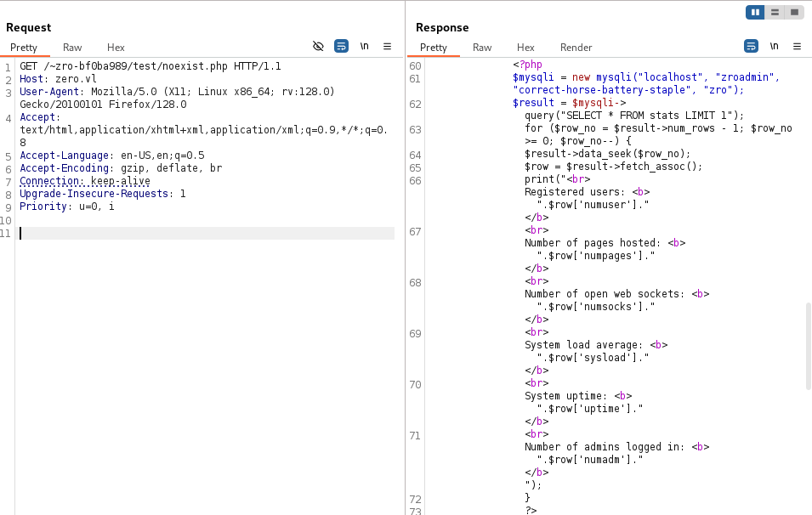Toggle word wrap in the Request panel
Image resolution: width=812 pixels, height=515 pixels.
341,47
